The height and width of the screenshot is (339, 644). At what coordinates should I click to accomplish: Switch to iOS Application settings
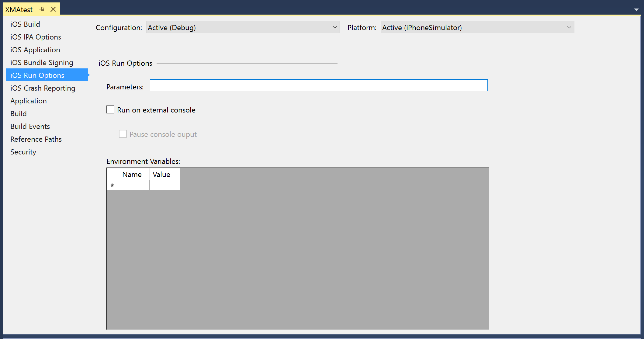pyautogui.click(x=35, y=50)
